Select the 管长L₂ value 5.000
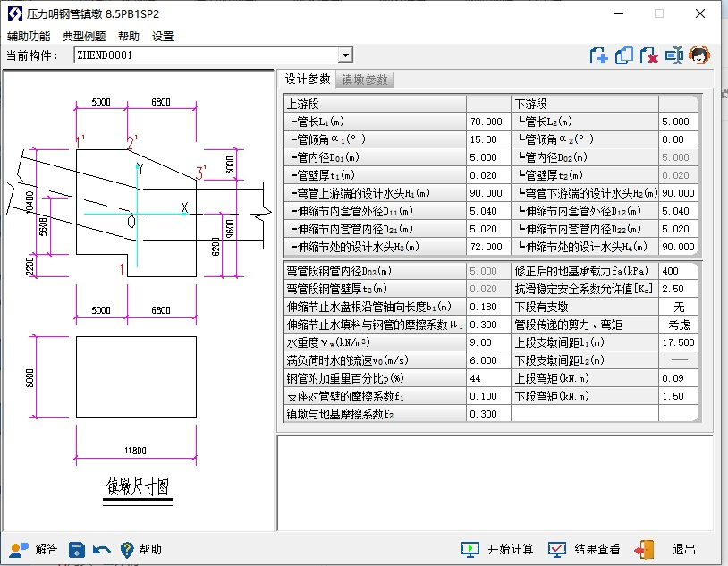The height and width of the screenshot is (566, 728). [678, 122]
